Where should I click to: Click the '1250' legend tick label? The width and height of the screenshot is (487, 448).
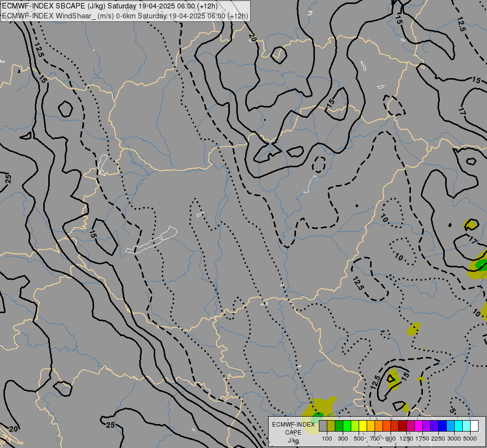click(x=406, y=439)
